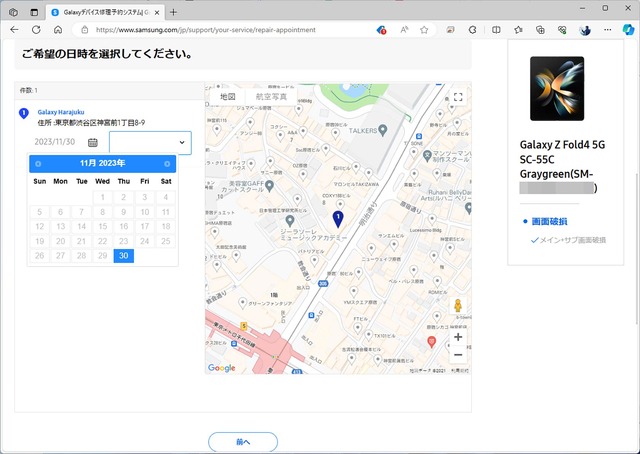Screen dimensions: 640x454
Task: Click TALKERS place marker on map
Action: click(x=382, y=130)
